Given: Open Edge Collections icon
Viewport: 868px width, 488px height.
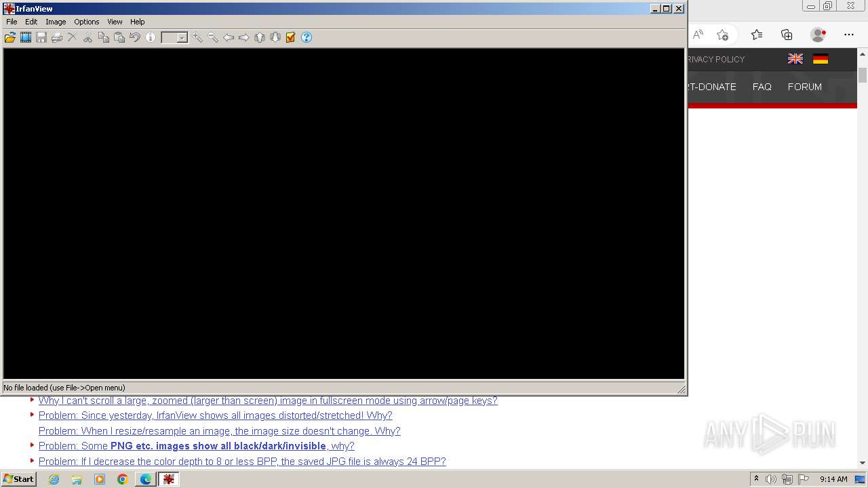Looking at the screenshot, I should pyautogui.click(x=787, y=35).
